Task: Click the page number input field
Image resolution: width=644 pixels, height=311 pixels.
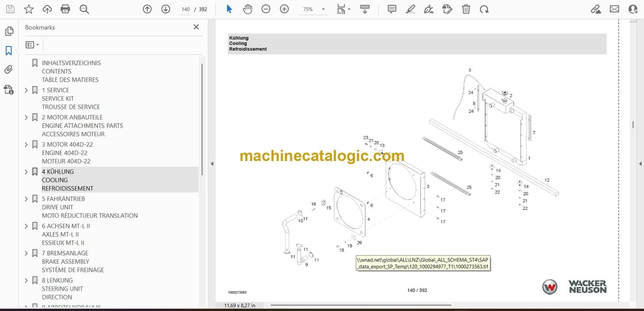Action: (185, 9)
